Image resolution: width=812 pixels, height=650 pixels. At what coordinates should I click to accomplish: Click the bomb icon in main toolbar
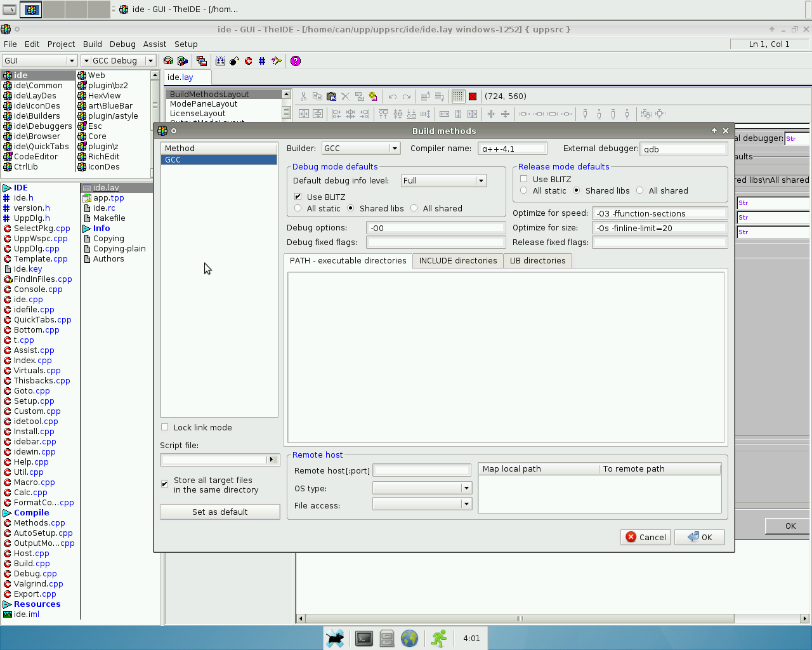(234, 61)
